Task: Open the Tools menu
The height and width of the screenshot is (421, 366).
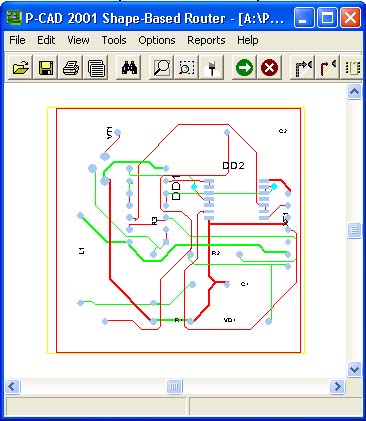Action: click(x=114, y=40)
